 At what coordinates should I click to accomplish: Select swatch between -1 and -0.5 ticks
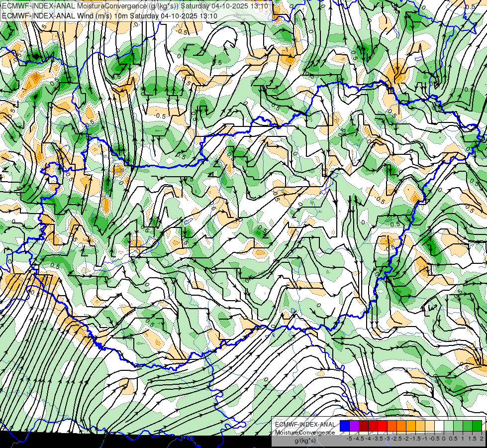coord(430,426)
